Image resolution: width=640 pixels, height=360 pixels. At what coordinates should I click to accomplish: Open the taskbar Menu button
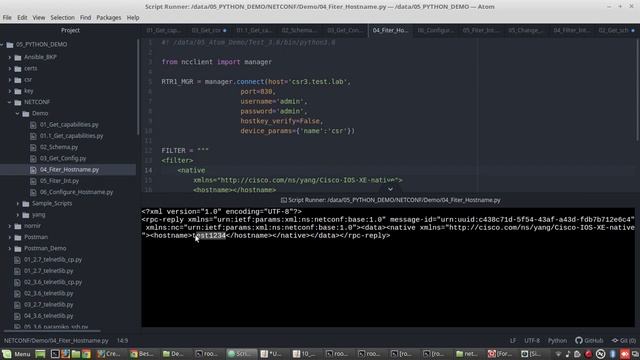pyautogui.click(x=17, y=353)
